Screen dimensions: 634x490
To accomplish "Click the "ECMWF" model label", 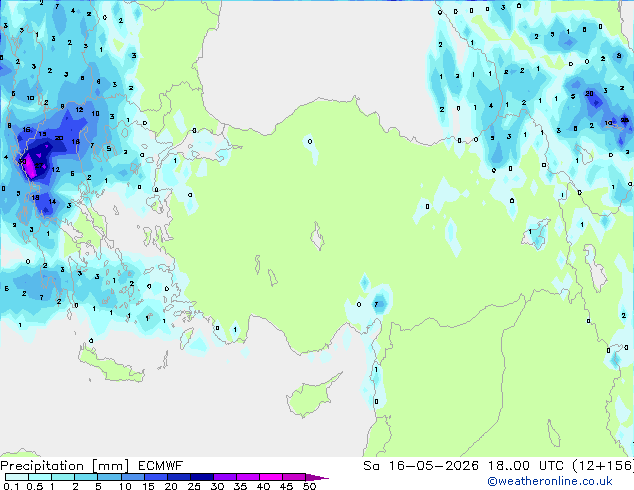I will pos(161,466).
